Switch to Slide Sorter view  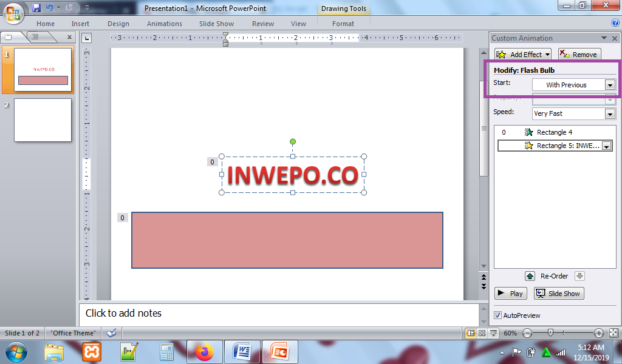482,333
